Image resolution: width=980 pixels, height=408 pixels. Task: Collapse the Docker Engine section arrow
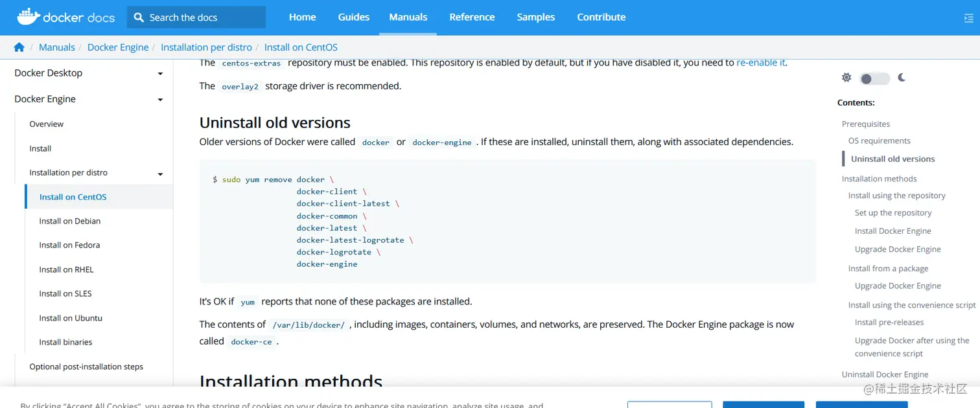[160, 100]
